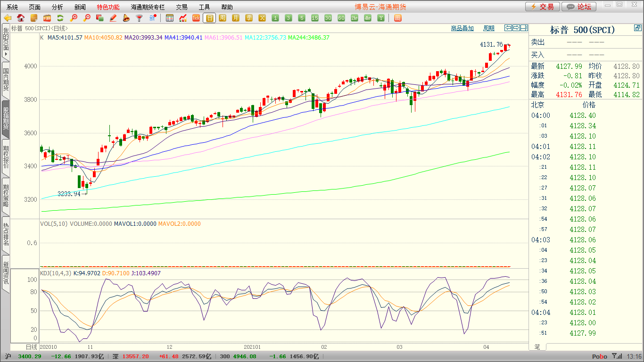Click the funnel filter icon

[x=139, y=18]
